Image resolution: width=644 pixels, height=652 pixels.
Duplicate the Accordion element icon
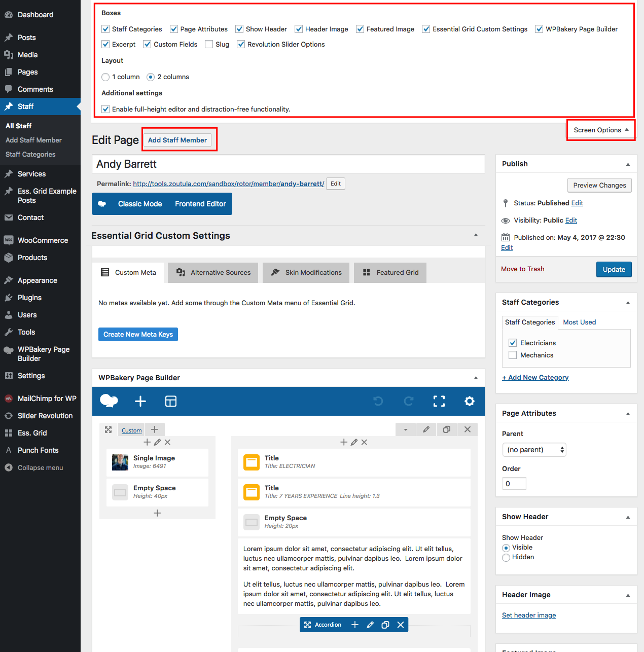[x=385, y=625]
